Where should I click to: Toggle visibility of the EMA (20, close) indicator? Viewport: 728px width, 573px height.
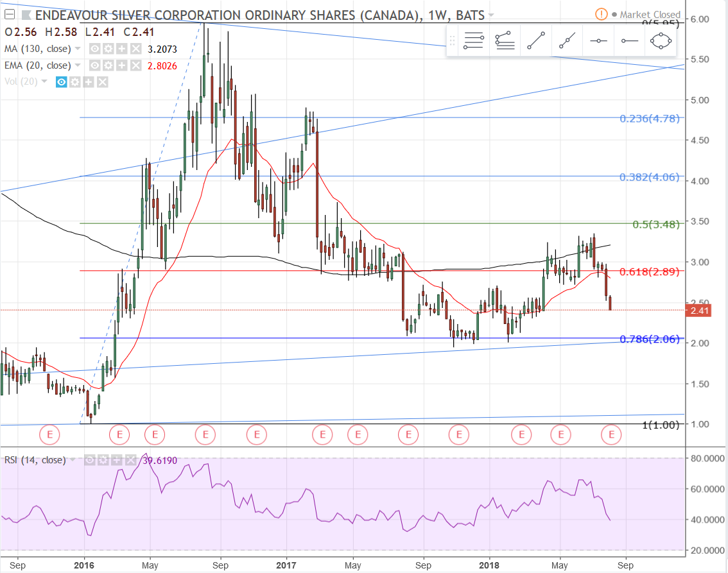94,65
